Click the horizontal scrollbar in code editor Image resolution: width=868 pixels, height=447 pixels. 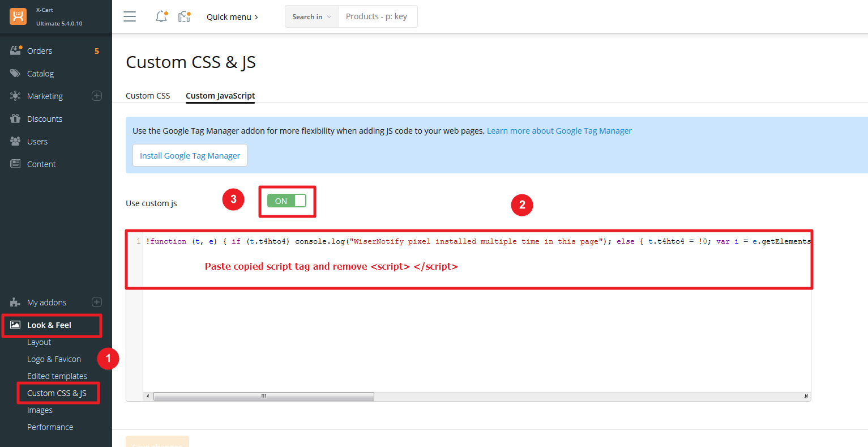[263, 396]
